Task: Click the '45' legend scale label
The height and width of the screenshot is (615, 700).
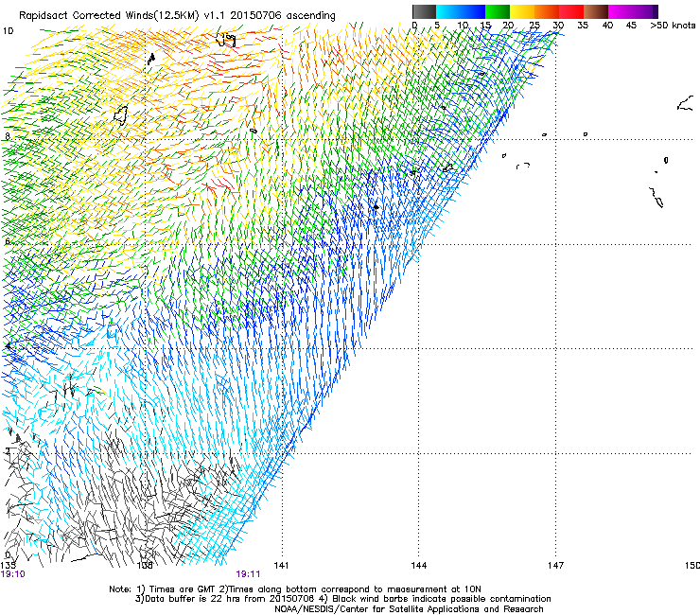Action: [631, 26]
